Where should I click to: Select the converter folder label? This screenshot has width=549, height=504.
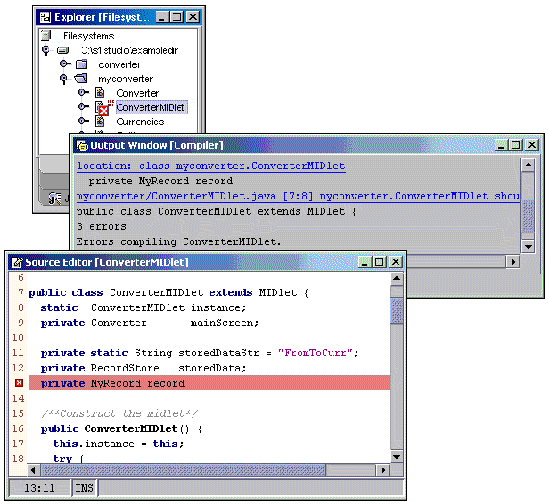[x=119, y=65]
